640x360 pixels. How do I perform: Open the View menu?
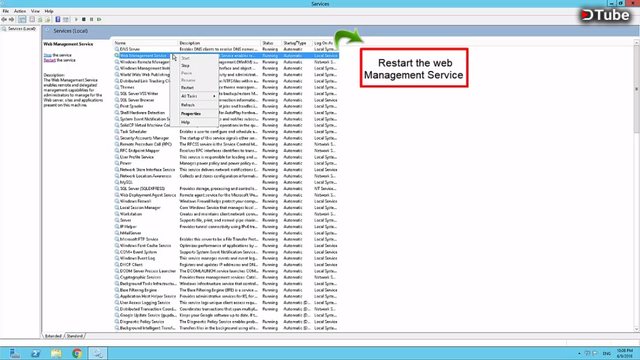click(36, 11)
